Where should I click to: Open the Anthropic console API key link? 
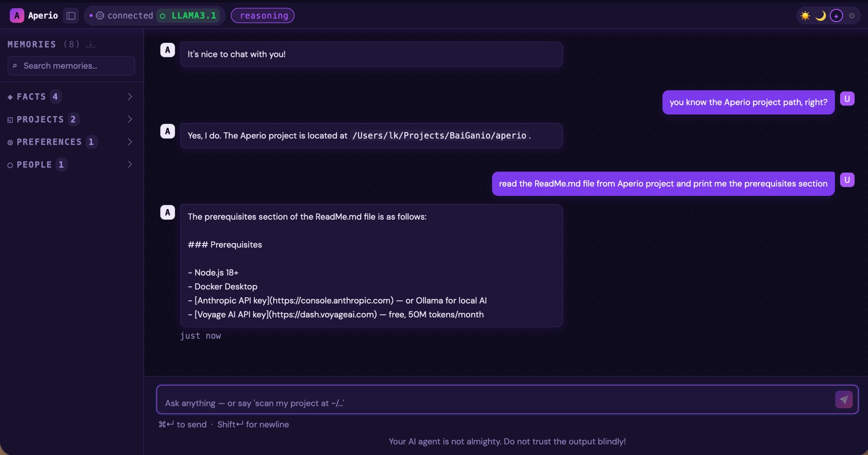pyautogui.click(x=331, y=300)
